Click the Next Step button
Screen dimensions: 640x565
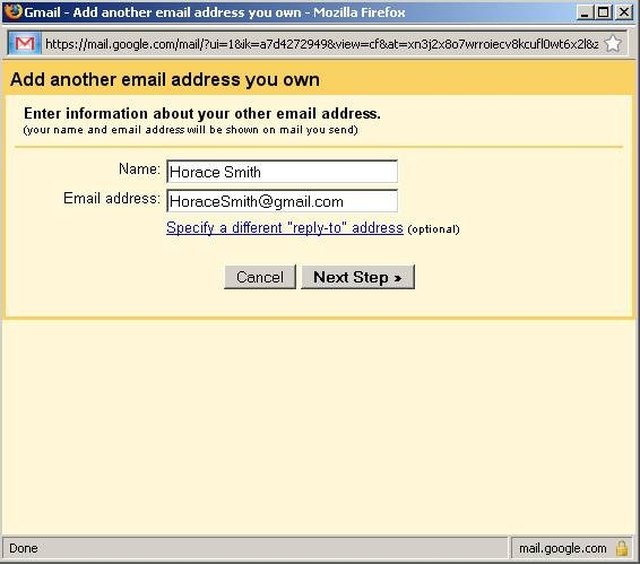pyautogui.click(x=358, y=277)
